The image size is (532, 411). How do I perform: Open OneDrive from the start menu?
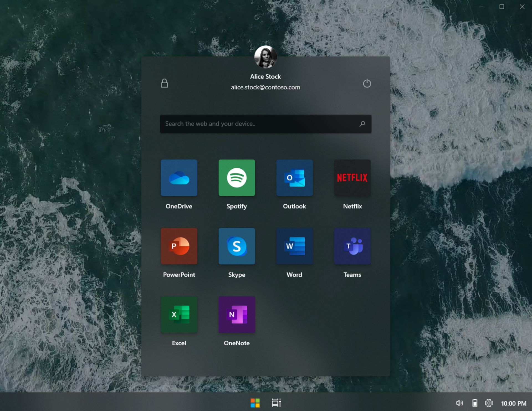(x=179, y=178)
